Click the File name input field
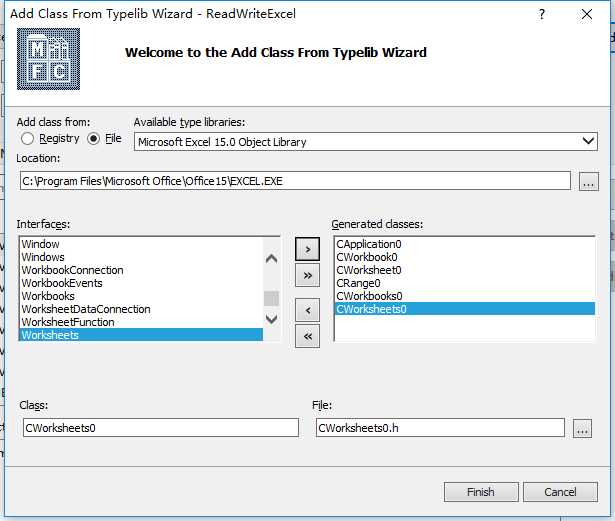This screenshot has width=615, height=521. click(x=440, y=428)
